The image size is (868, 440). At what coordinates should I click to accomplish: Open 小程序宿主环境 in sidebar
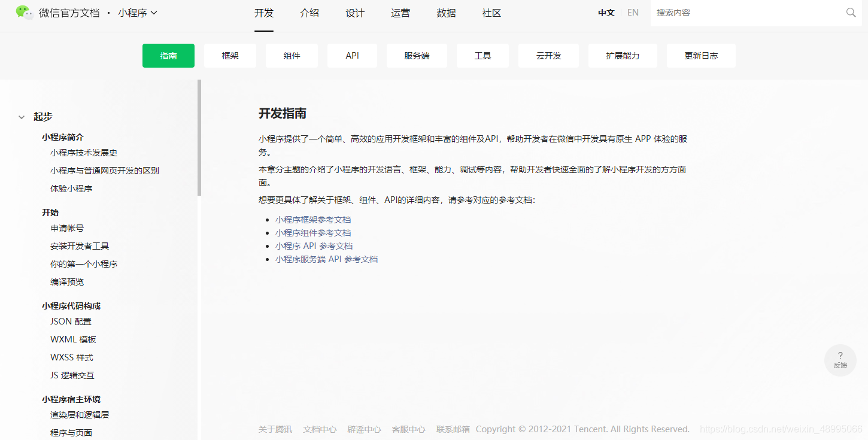(71, 399)
